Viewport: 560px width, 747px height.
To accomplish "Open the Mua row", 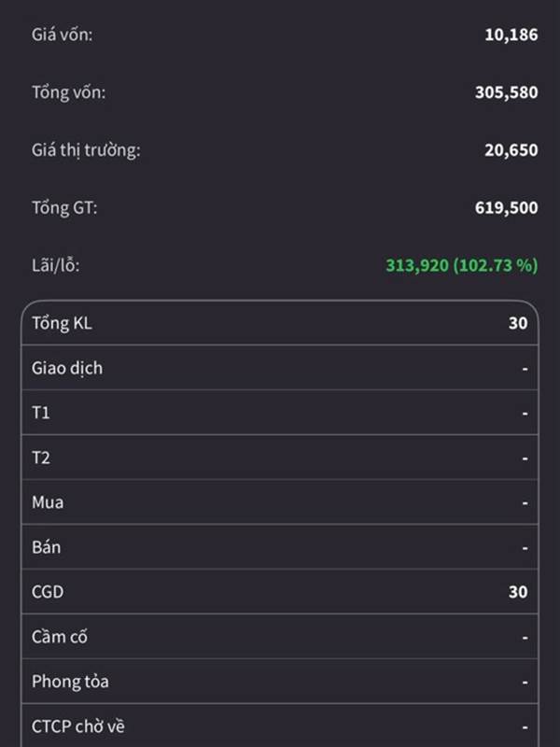I will [x=280, y=501].
